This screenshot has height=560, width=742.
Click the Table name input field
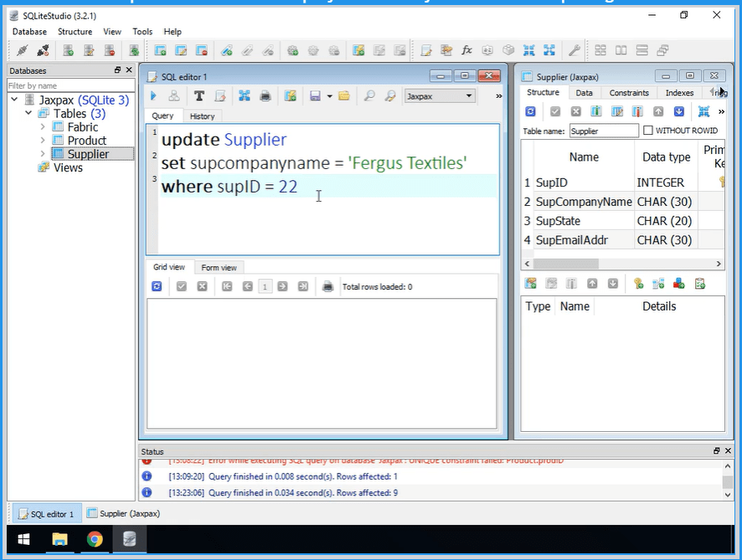click(604, 131)
